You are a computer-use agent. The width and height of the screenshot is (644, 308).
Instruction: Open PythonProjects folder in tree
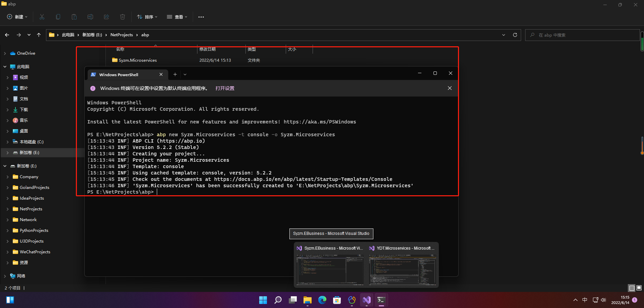click(34, 230)
